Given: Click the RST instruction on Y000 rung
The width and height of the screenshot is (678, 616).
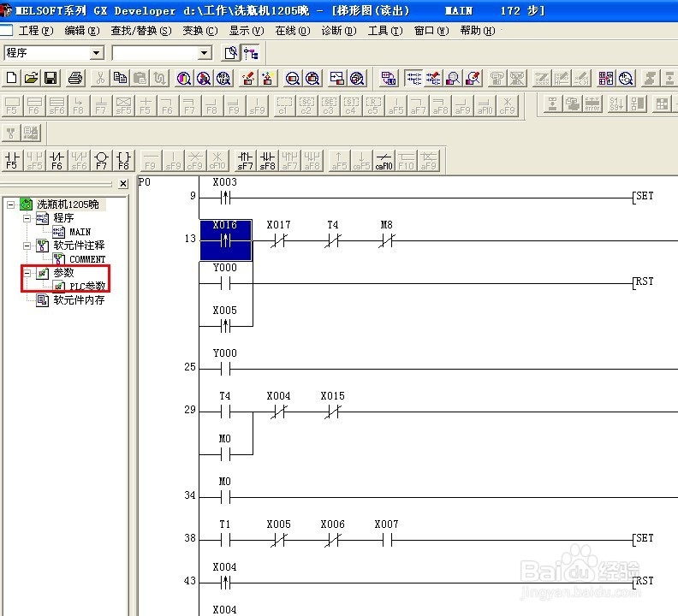Looking at the screenshot, I should (644, 281).
